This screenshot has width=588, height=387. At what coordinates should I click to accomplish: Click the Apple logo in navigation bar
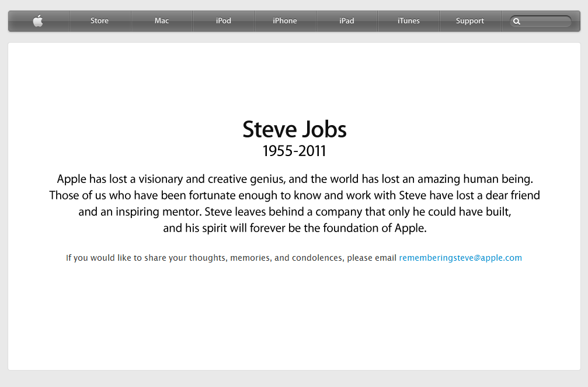pos(38,21)
